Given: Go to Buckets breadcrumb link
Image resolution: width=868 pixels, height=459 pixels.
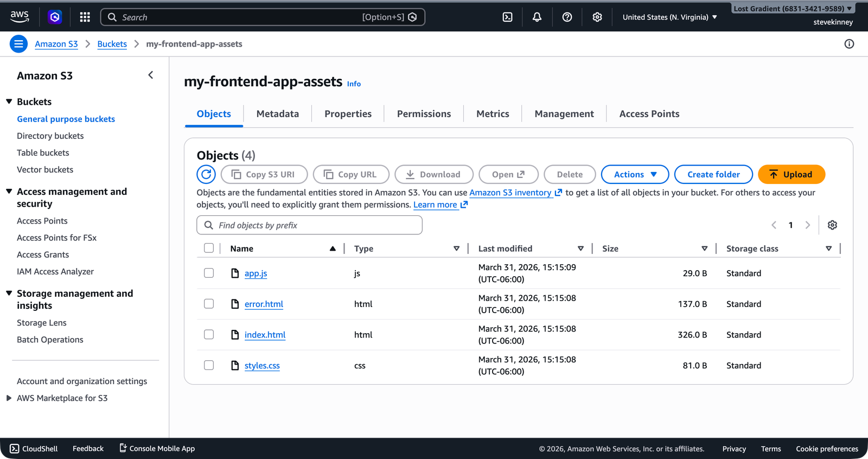Looking at the screenshot, I should [112, 44].
